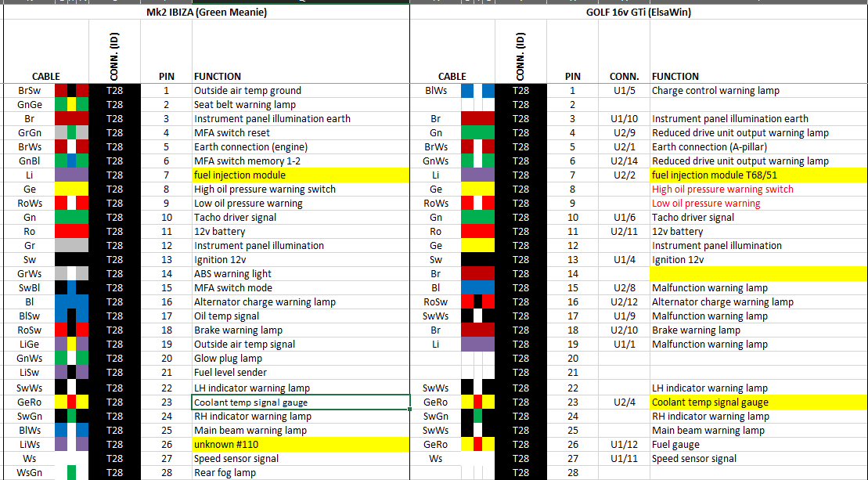Viewport: 868px width, 480px height.
Task: Click the "MFA switch reset" function cell
Action: click(301, 133)
